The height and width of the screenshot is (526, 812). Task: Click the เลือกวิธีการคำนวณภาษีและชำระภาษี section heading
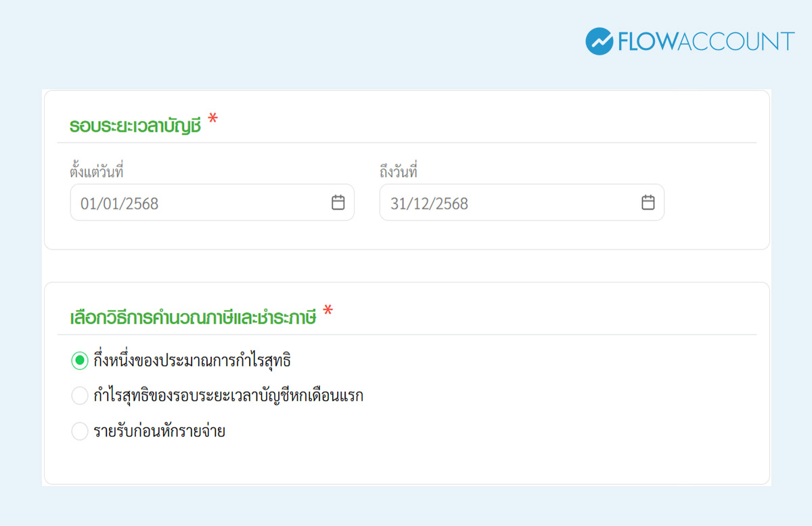[193, 318]
